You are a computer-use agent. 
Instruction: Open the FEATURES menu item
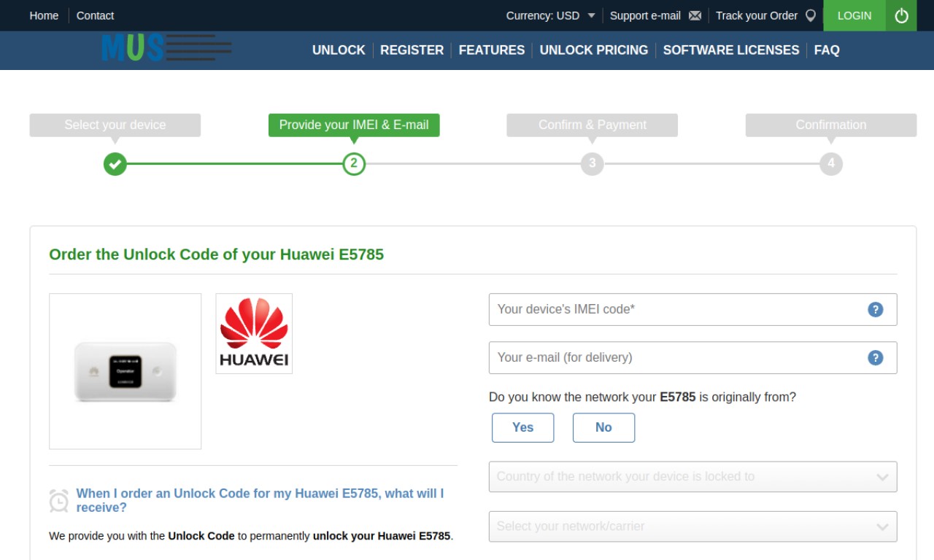pos(492,50)
